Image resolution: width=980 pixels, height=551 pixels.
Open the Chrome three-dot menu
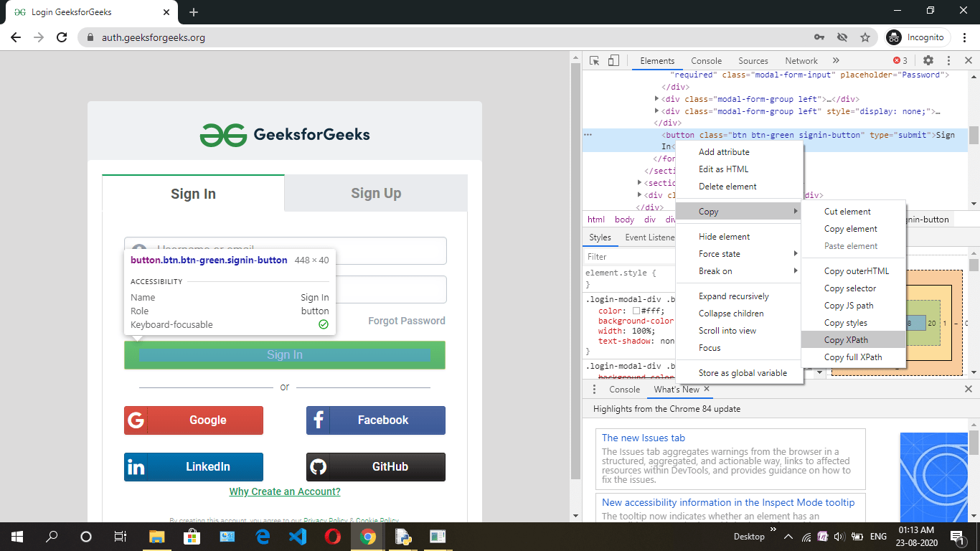[x=965, y=37]
